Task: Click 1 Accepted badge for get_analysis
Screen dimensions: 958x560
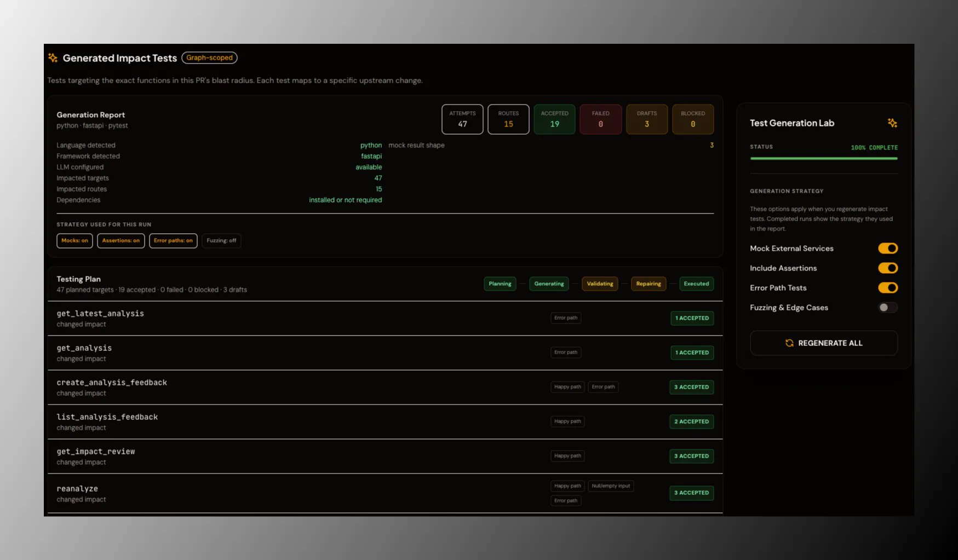Action: 692,353
